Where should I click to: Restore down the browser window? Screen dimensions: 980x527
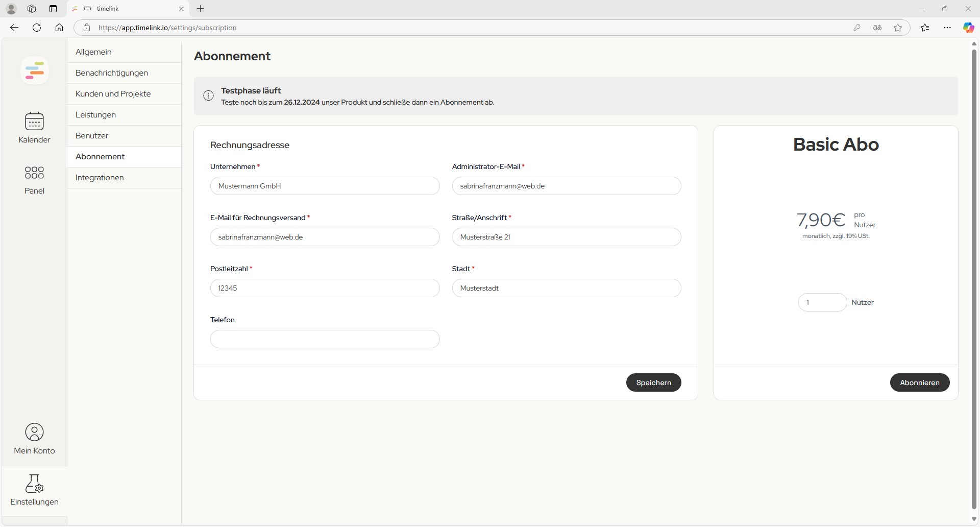(x=945, y=9)
